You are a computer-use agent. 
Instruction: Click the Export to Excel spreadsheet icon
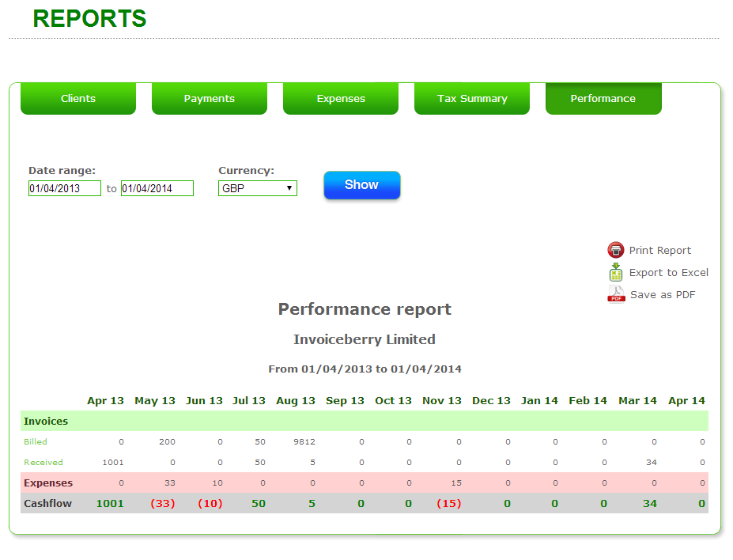point(616,273)
